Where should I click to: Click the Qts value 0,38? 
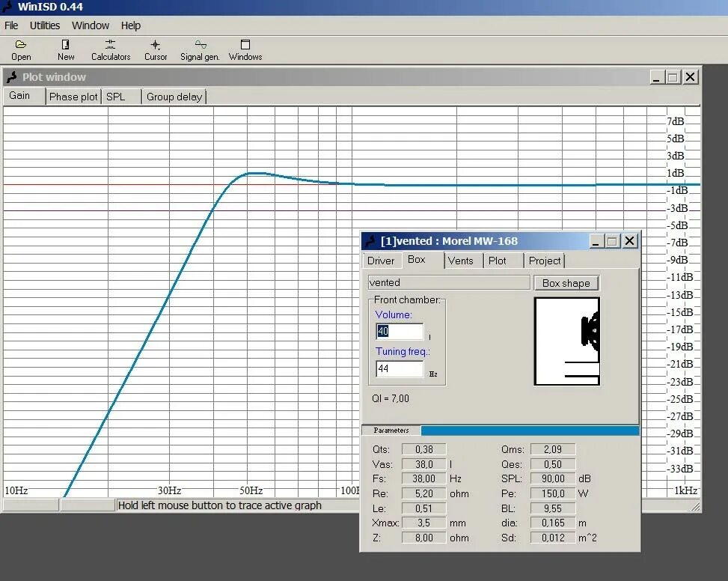[424, 449]
